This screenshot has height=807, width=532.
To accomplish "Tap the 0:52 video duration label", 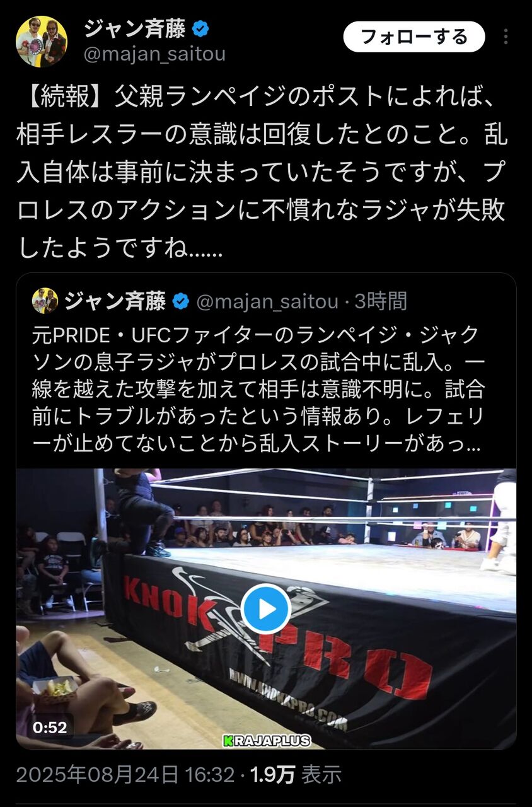I will pos(50,728).
